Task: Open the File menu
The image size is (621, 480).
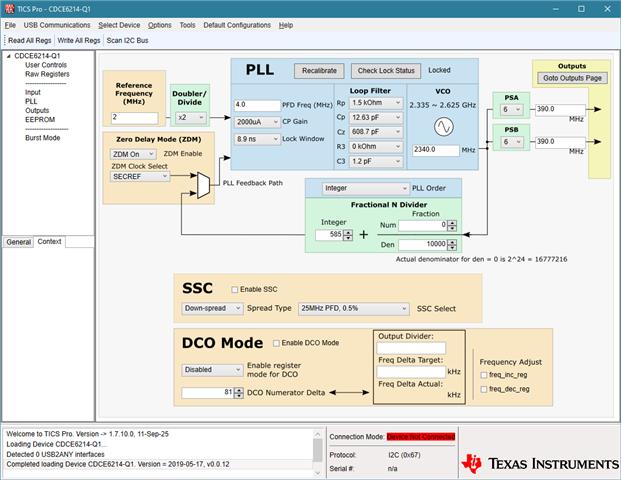Action: (x=10, y=25)
